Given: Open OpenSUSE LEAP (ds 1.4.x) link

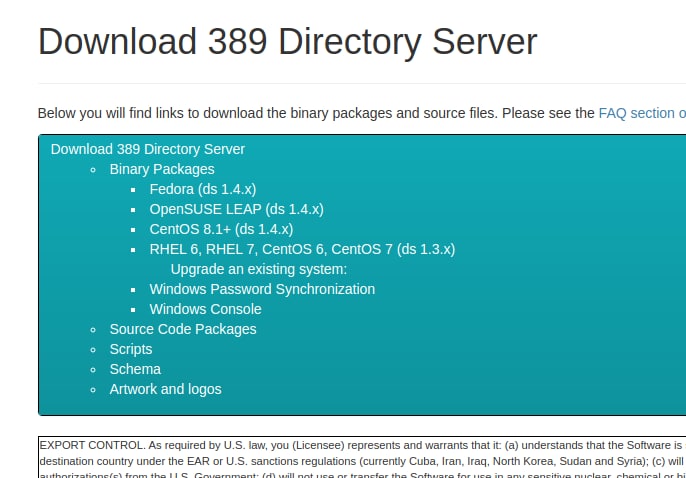Looking at the screenshot, I should 236,209.
